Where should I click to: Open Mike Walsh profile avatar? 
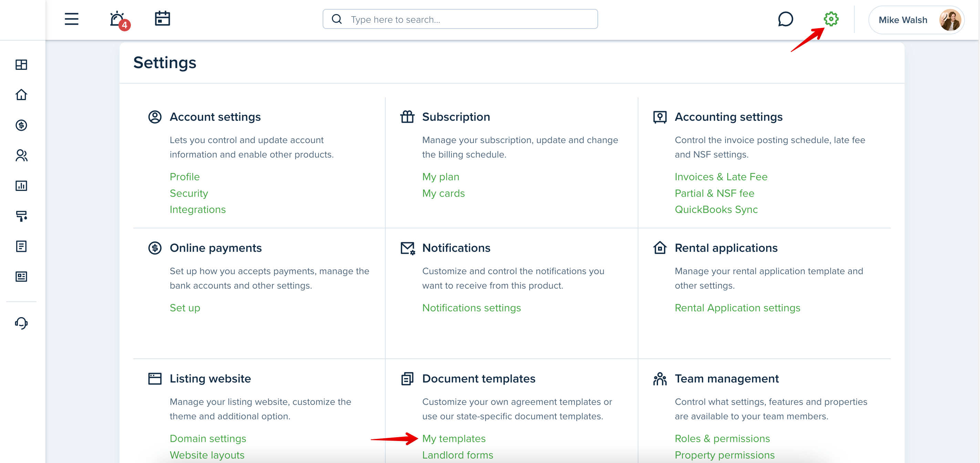click(950, 20)
